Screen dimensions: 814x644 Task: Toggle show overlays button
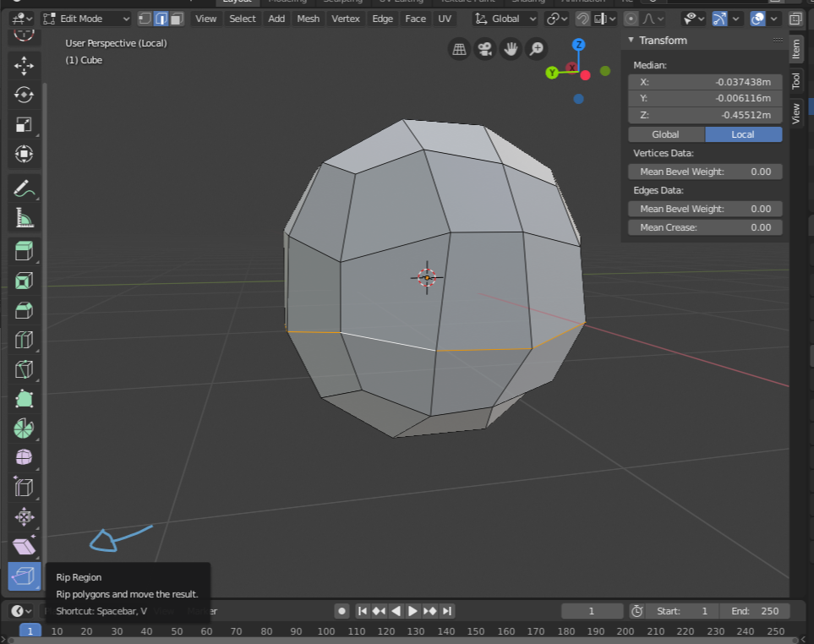(x=757, y=19)
